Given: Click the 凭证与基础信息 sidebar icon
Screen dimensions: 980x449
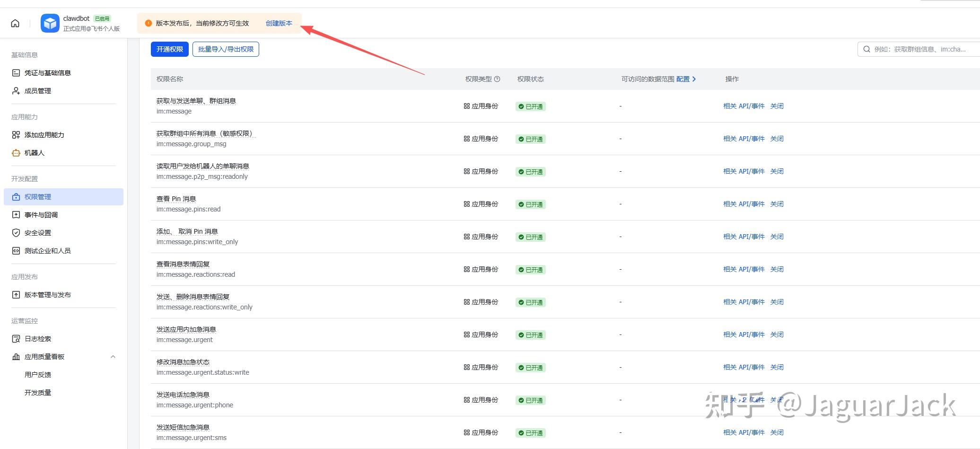Looking at the screenshot, I should pos(16,73).
